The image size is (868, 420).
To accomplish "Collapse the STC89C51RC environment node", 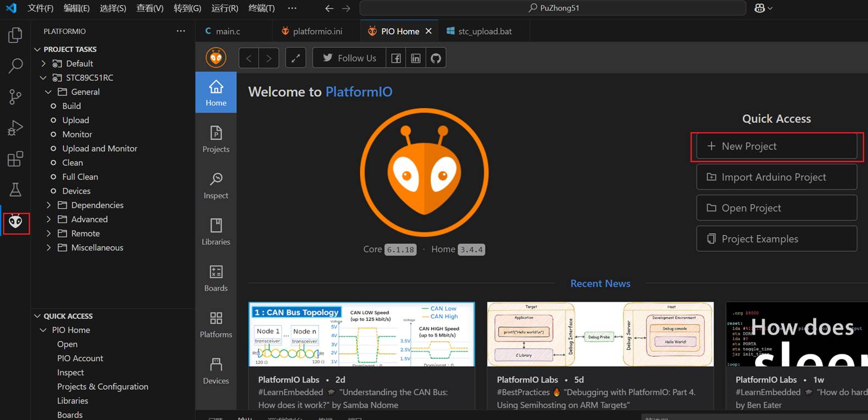I will click(43, 78).
